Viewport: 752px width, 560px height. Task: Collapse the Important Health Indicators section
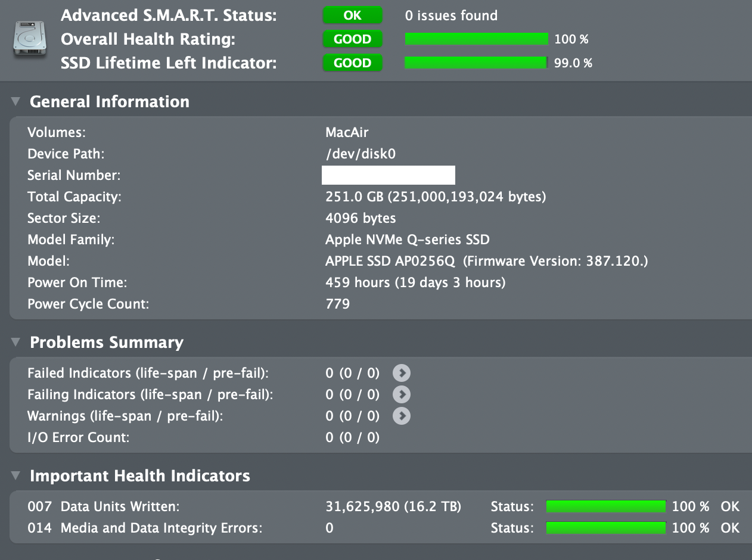point(15,475)
